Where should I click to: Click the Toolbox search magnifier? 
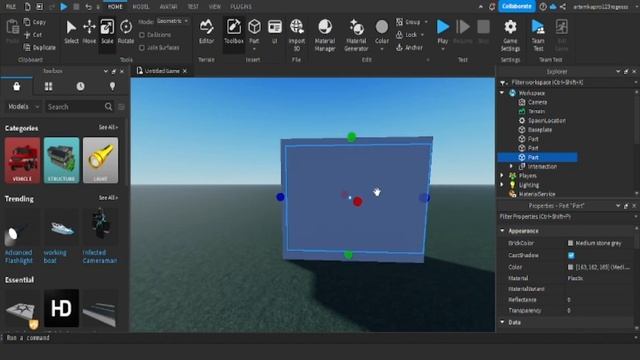(108, 107)
